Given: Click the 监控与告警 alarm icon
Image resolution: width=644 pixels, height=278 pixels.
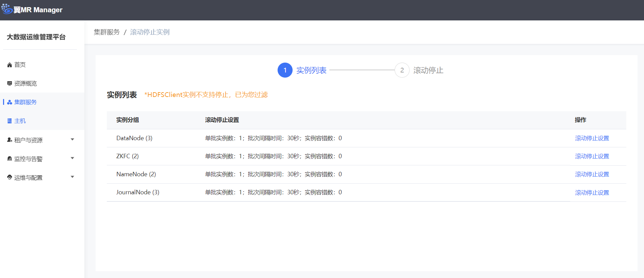Looking at the screenshot, I should (10, 159).
